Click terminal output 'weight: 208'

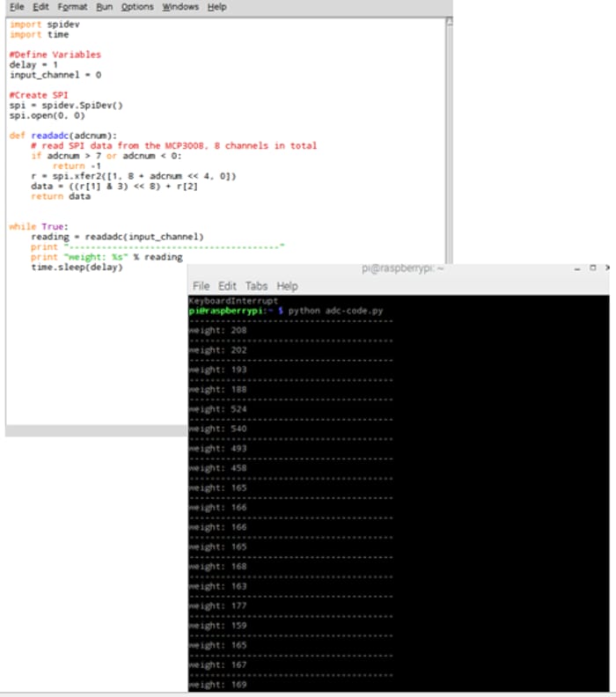tap(217, 330)
